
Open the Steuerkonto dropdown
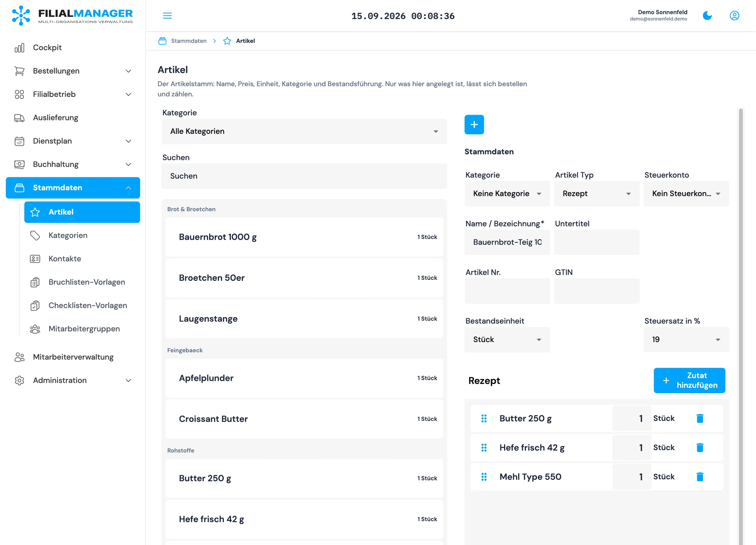[686, 194]
